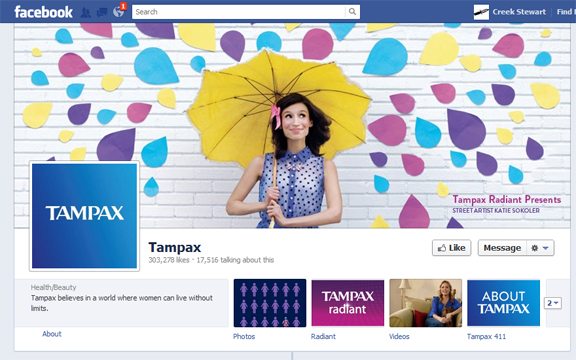Click the Videos label link
The height and width of the screenshot is (360, 576).
[x=399, y=336]
